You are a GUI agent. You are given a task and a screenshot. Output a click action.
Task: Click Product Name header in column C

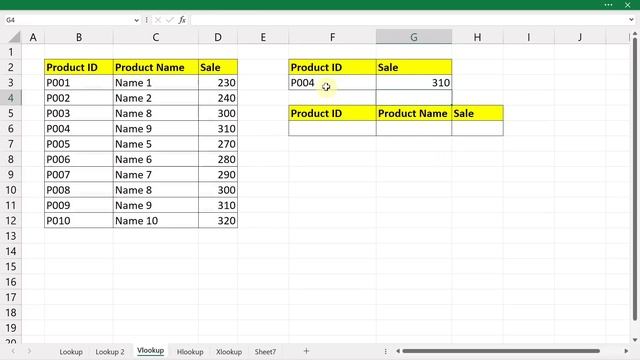156,67
